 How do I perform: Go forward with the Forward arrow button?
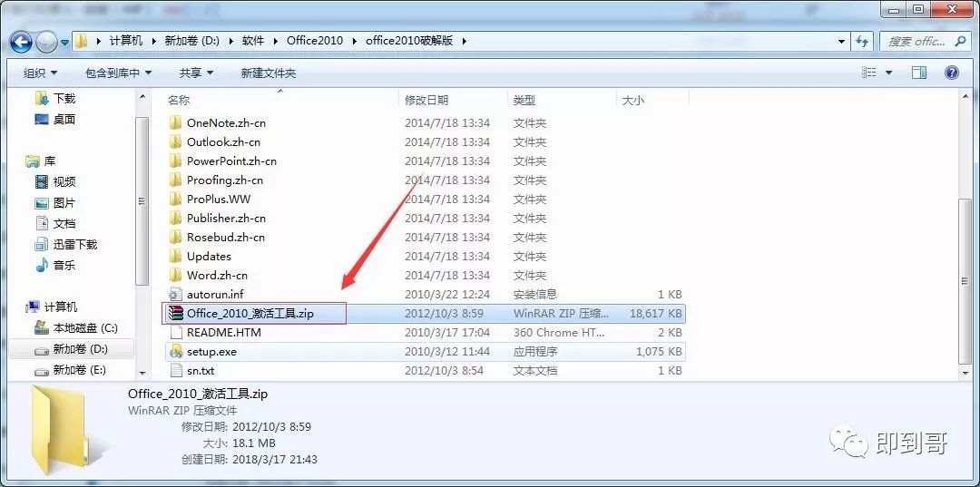(x=47, y=42)
